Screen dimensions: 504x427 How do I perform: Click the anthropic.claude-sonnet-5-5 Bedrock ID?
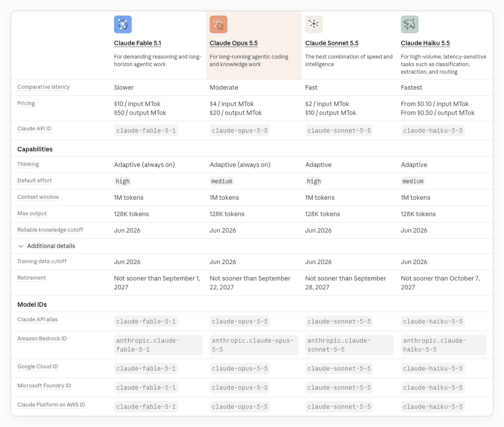click(x=350, y=345)
